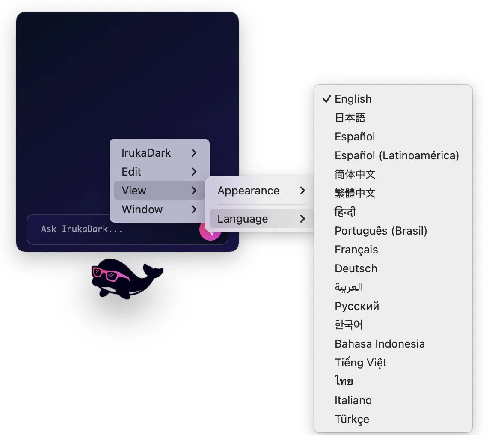Select Português (Brasil) language

[x=380, y=231]
